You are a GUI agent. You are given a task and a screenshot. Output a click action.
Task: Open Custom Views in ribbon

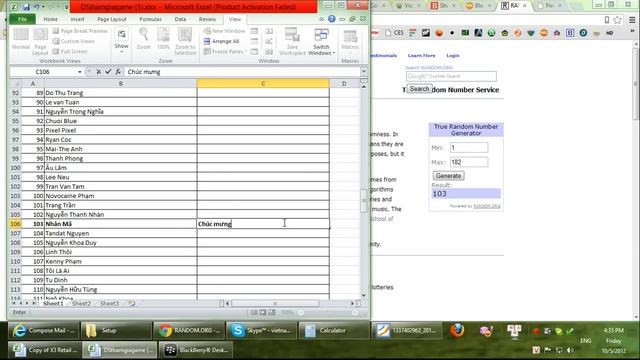74,41
